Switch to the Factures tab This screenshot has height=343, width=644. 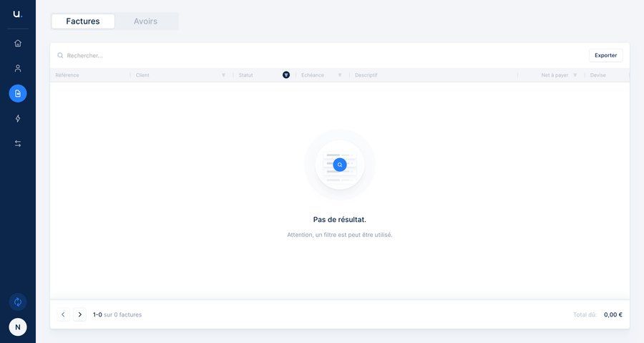coord(83,21)
